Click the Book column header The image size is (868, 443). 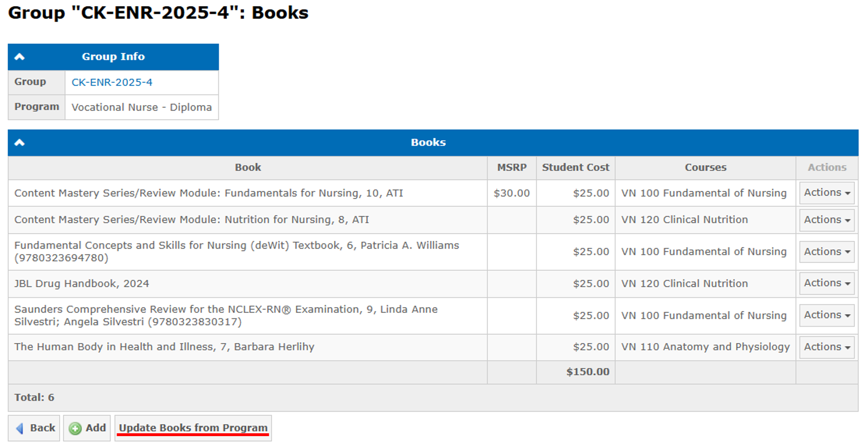coord(248,167)
